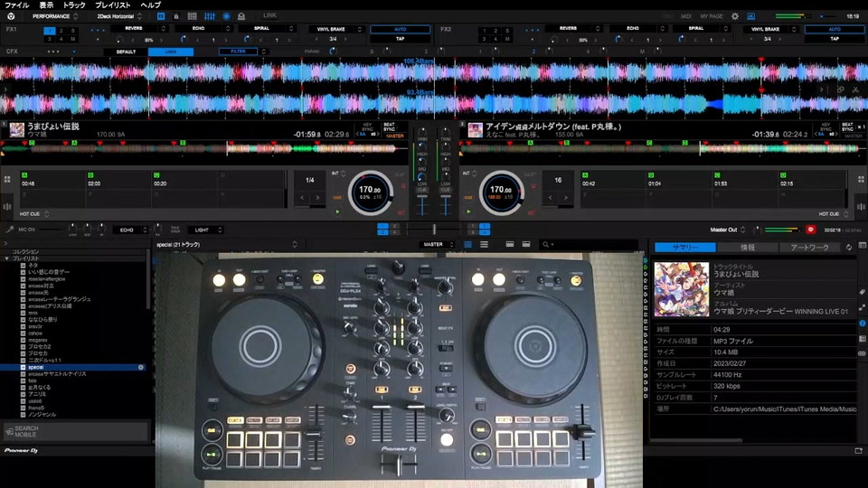Click MIDI button in top bar
The image size is (868, 488).
click(x=686, y=16)
